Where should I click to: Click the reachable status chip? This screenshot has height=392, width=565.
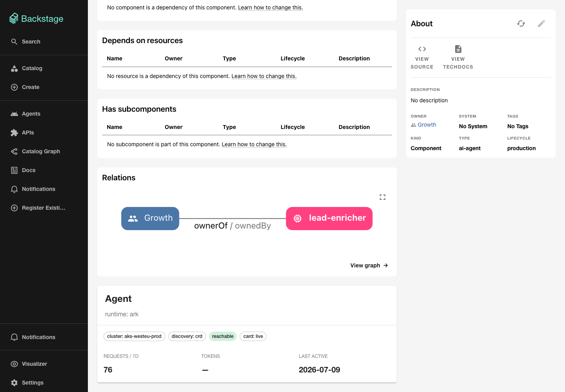click(x=223, y=336)
